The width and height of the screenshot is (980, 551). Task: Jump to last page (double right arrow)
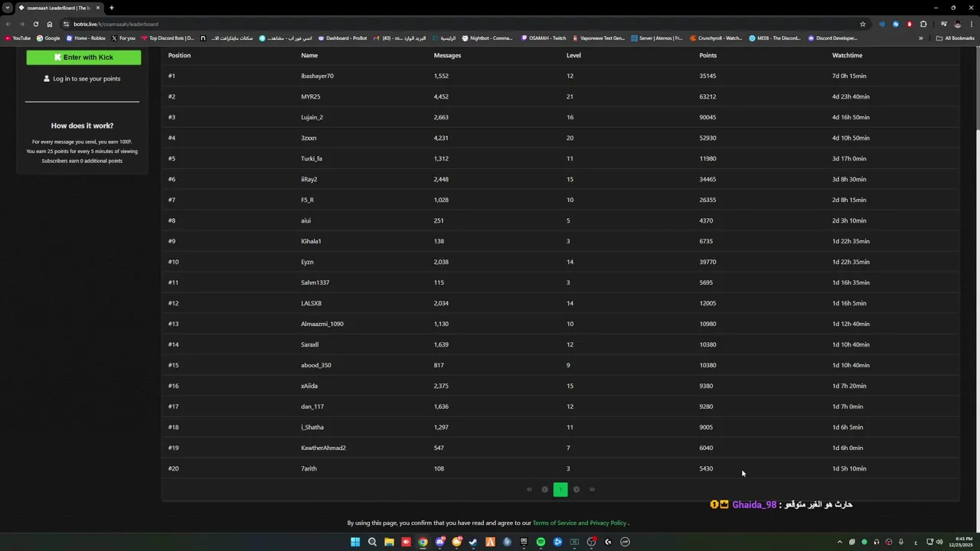click(592, 490)
